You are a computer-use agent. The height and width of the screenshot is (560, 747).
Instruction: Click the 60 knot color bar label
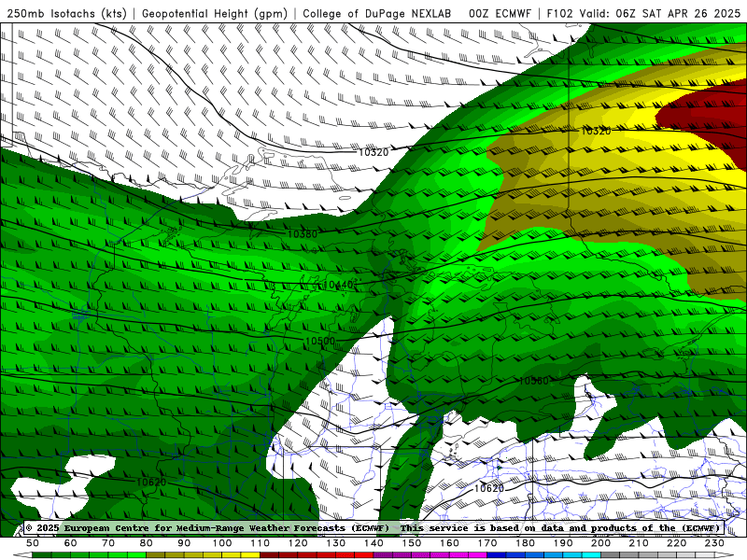click(x=71, y=543)
